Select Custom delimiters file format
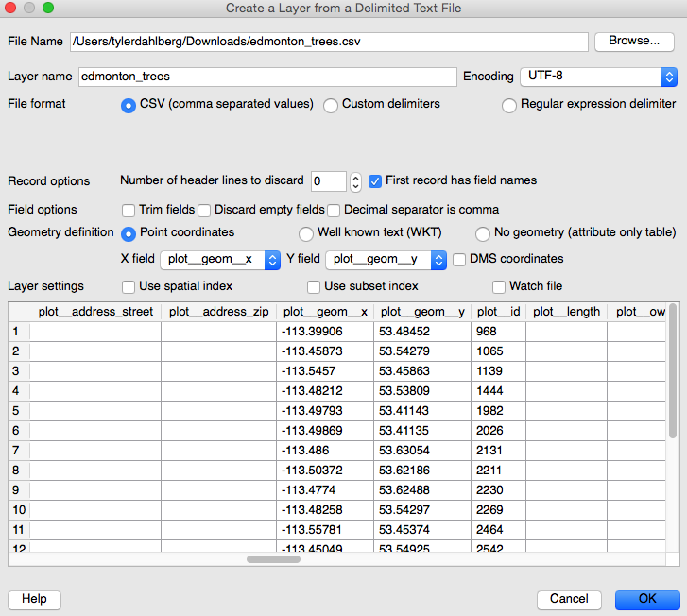Viewport: 687px width, 616px height. click(331, 106)
